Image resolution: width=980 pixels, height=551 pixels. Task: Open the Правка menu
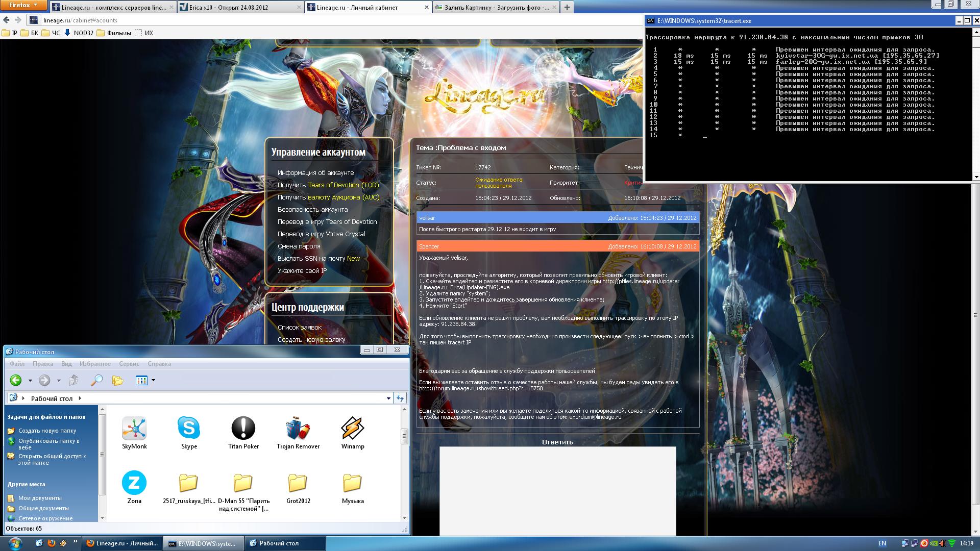43,364
